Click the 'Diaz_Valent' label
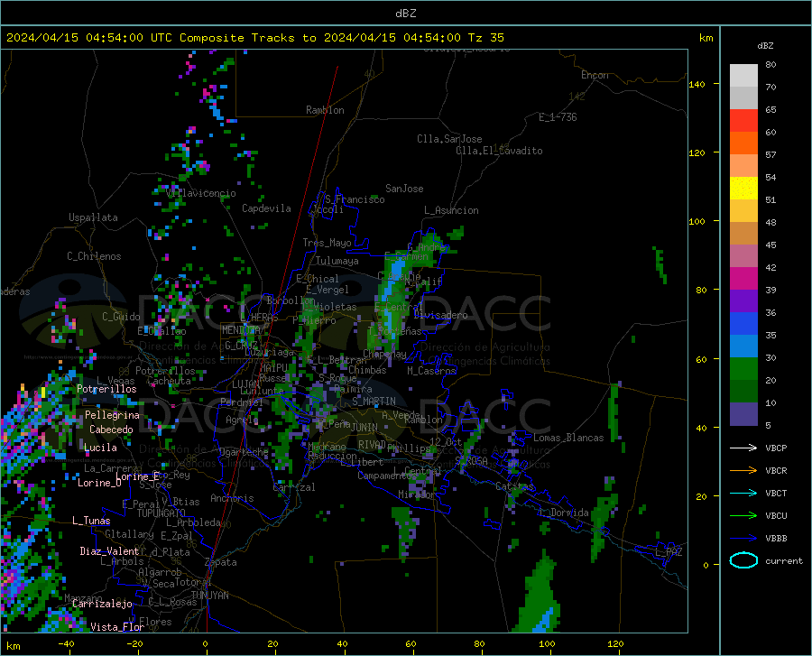The height and width of the screenshot is (656, 812). [109, 551]
